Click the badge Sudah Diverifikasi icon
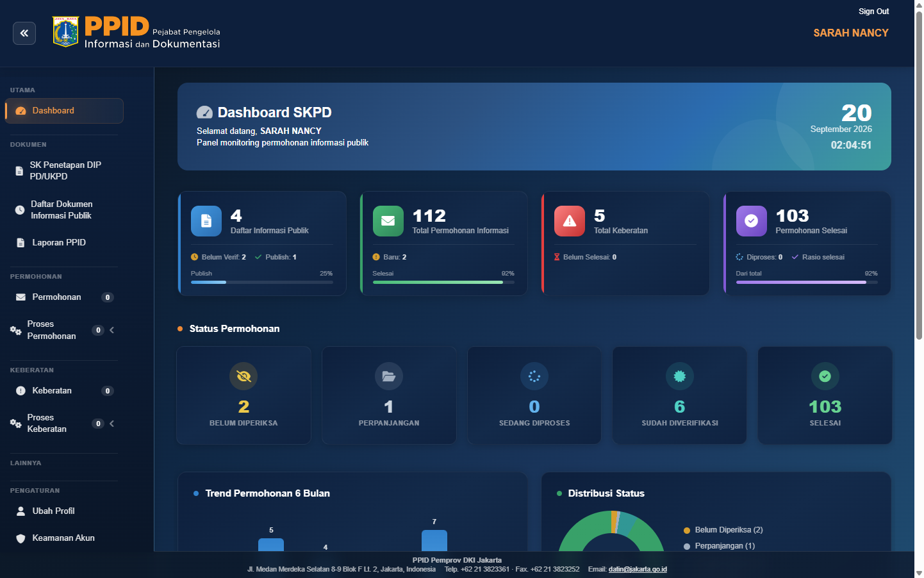This screenshot has height=578, width=924. click(x=680, y=376)
